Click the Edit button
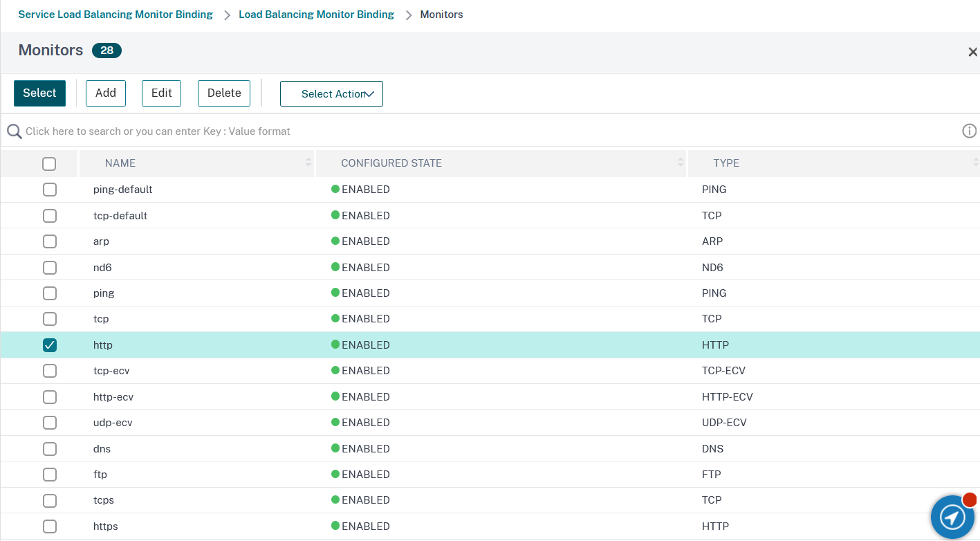980x541 pixels. (x=161, y=93)
